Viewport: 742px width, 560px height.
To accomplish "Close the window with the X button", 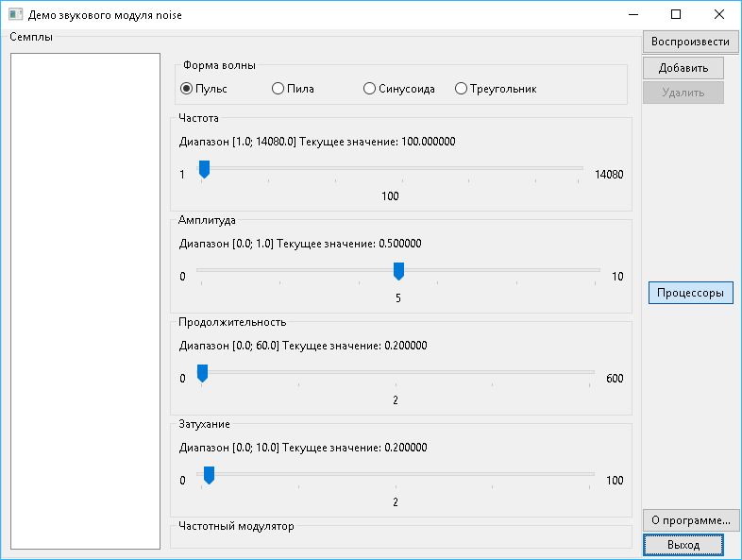I will [719, 14].
